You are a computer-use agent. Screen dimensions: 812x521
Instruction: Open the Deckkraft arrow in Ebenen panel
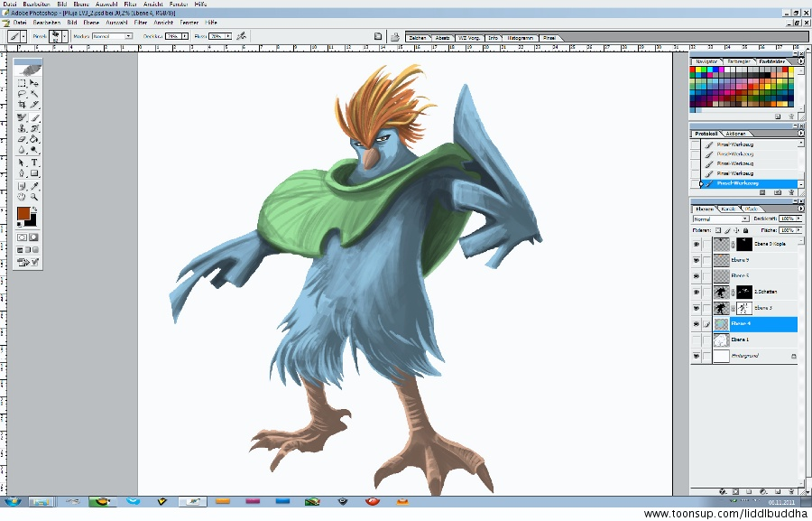[x=798, y=219]
